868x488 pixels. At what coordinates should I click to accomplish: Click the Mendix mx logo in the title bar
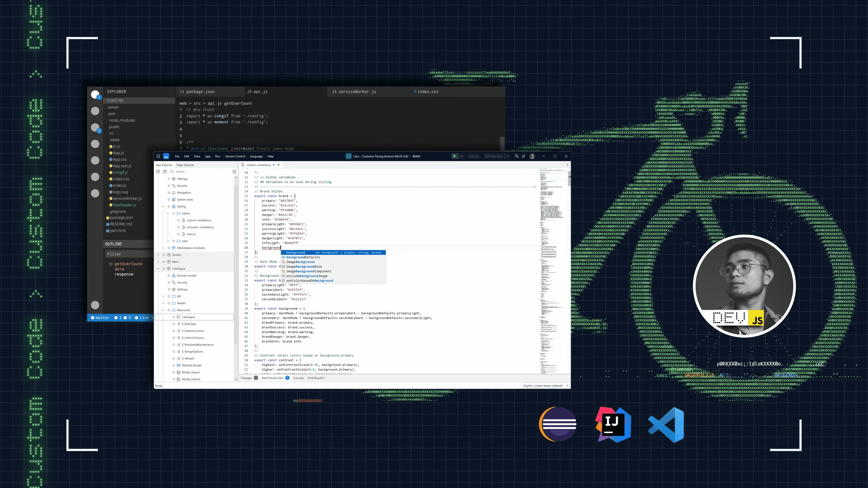click(166, 156)
